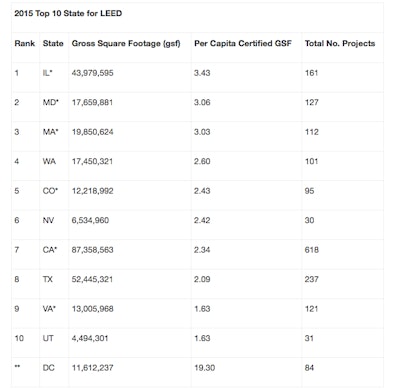Screen dimensions: 400x389
Task: Click the table title 2015 Top 10 State for LEED
Action: pos(68,13)
